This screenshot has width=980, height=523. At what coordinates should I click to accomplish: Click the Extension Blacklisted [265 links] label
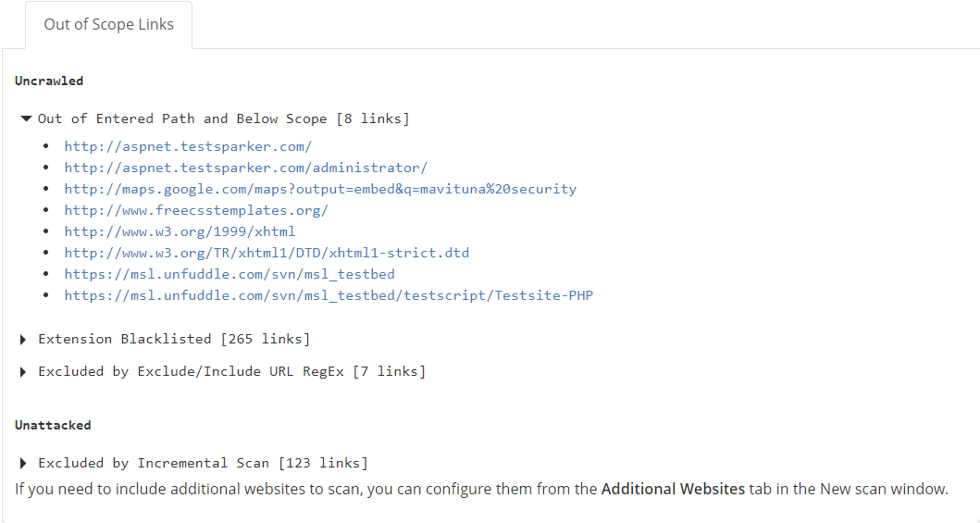174,339
